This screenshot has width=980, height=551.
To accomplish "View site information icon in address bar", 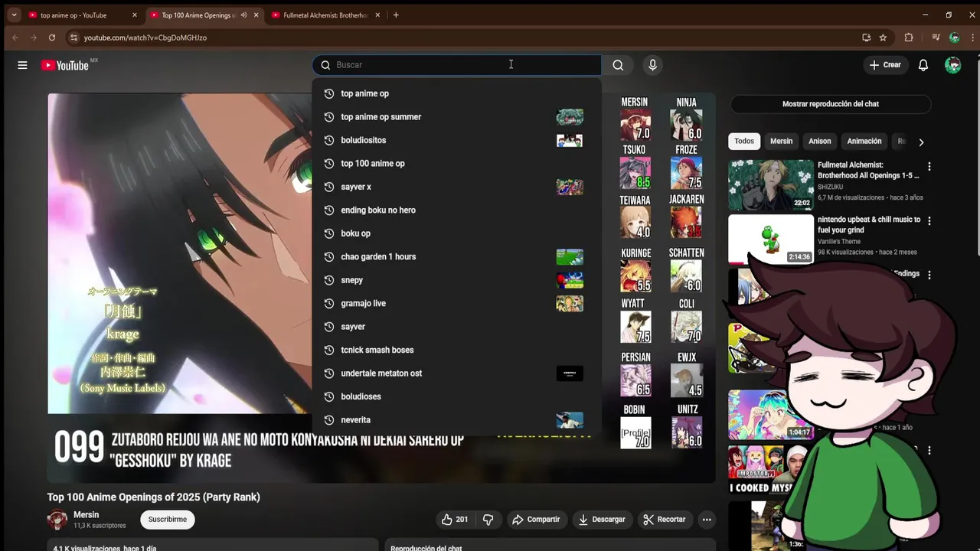I will click(73, 37).
